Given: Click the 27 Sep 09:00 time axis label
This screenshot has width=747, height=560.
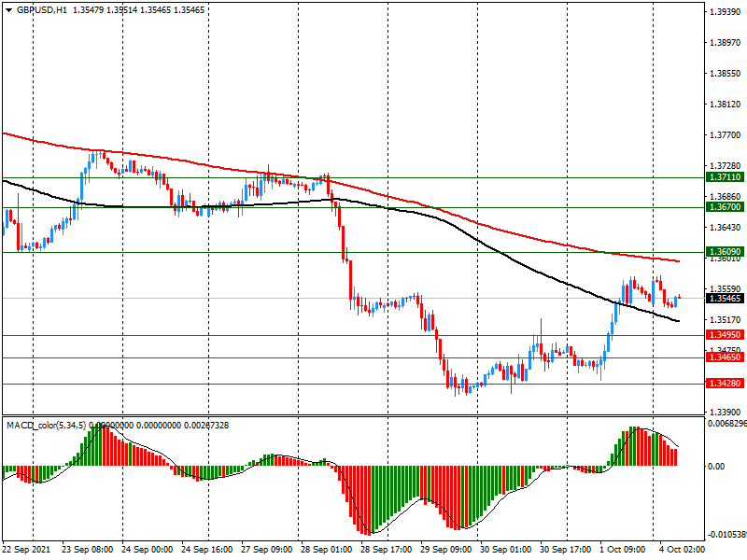Looking at the screenshot, I should (267, 550).
